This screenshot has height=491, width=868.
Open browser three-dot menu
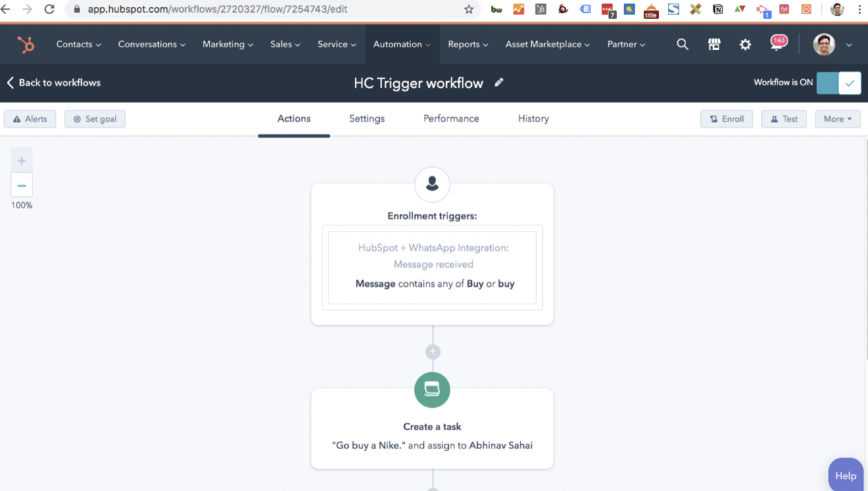[x=859, y=9]
